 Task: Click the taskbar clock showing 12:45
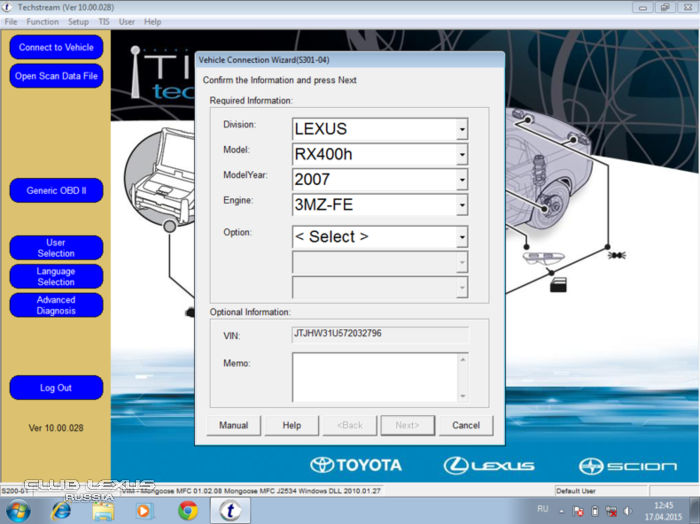pos(663,511)
